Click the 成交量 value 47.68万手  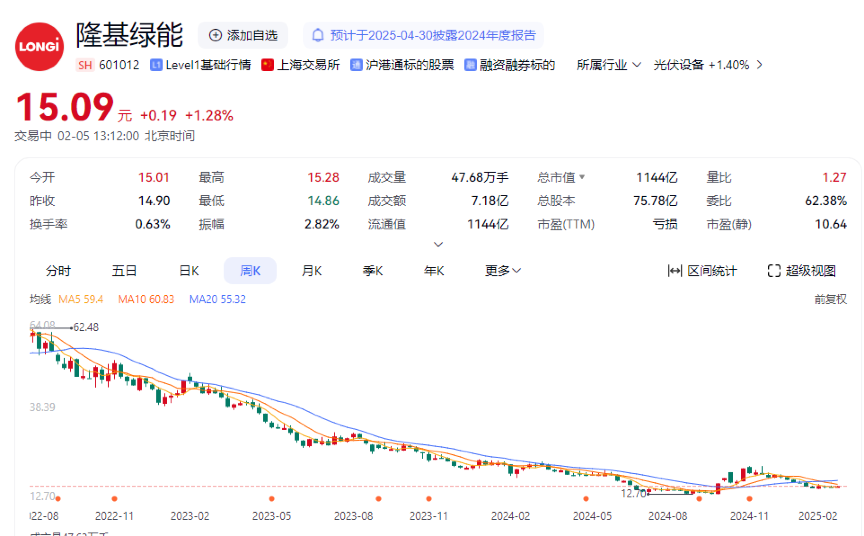(x=480, y=177)
